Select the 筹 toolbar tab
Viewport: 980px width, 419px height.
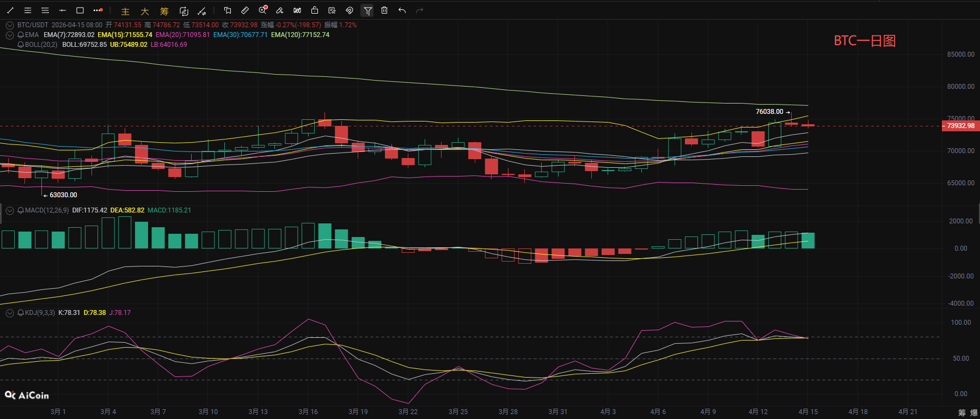point(164,11)
